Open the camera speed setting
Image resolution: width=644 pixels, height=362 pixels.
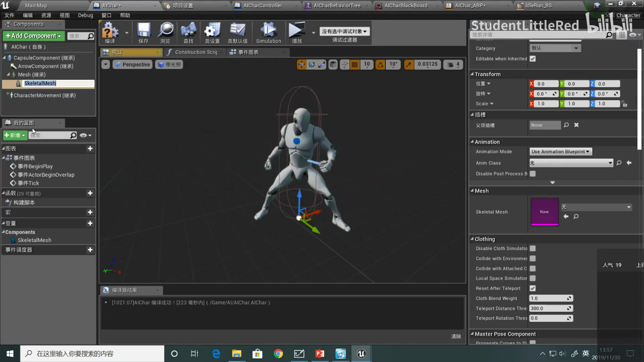(454, 64)
